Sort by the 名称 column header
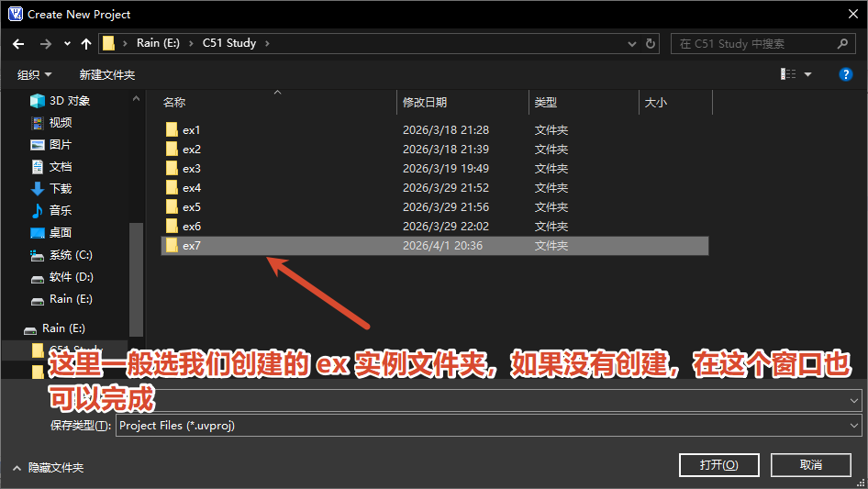Screen dimensions: 868x489 [173, 103]
